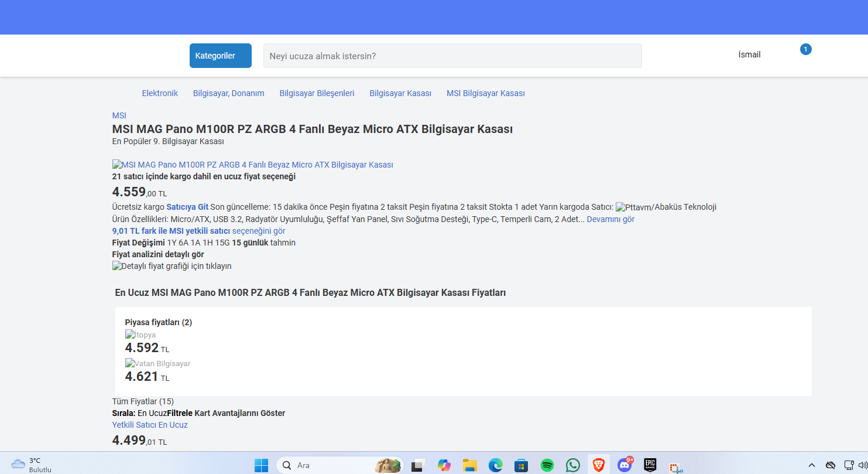Launch Epic Games from the taskbar
This screenshot has height=474, width=868.
point(650,465)
